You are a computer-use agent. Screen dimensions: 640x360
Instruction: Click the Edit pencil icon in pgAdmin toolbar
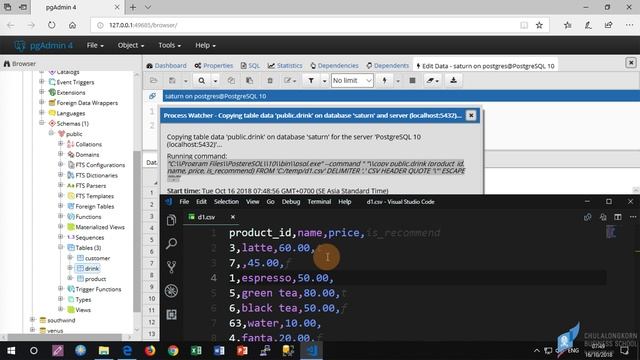pyautogui.click(x=289, y=80)
